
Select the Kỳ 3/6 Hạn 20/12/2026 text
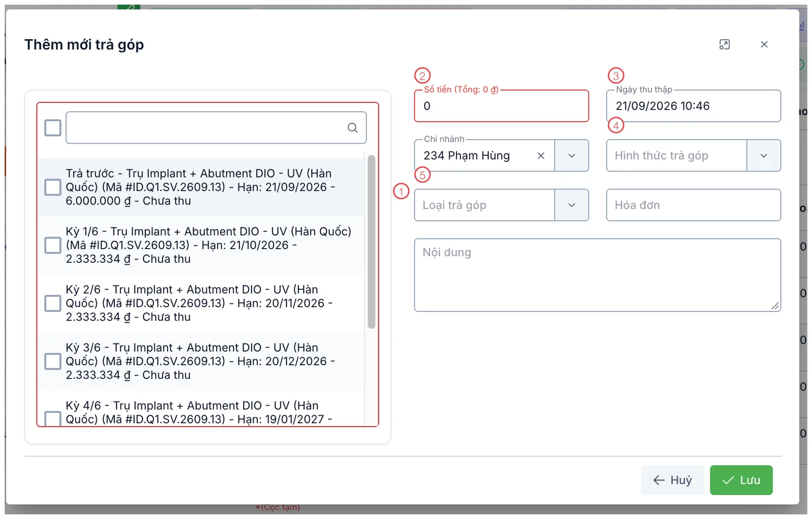200,362
